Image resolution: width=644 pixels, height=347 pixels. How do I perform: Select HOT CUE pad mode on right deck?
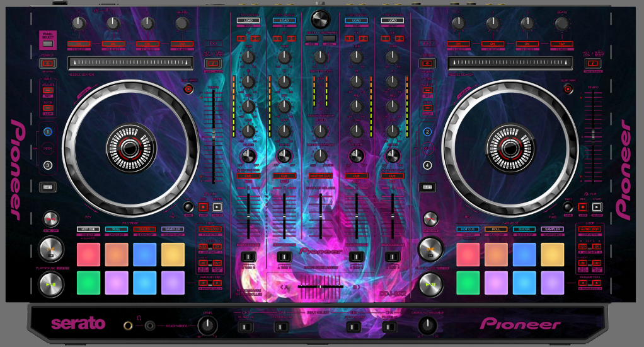coord(468,229)
